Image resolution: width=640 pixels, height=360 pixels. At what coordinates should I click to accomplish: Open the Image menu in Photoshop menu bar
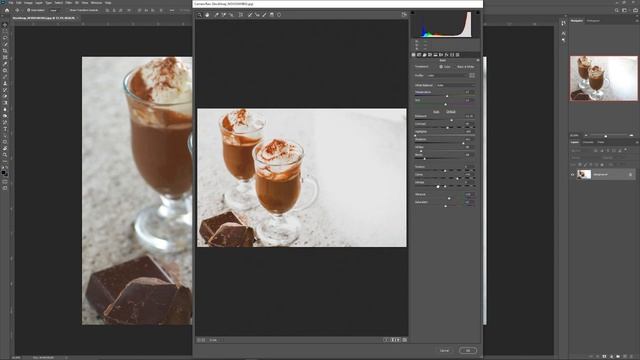28,2
